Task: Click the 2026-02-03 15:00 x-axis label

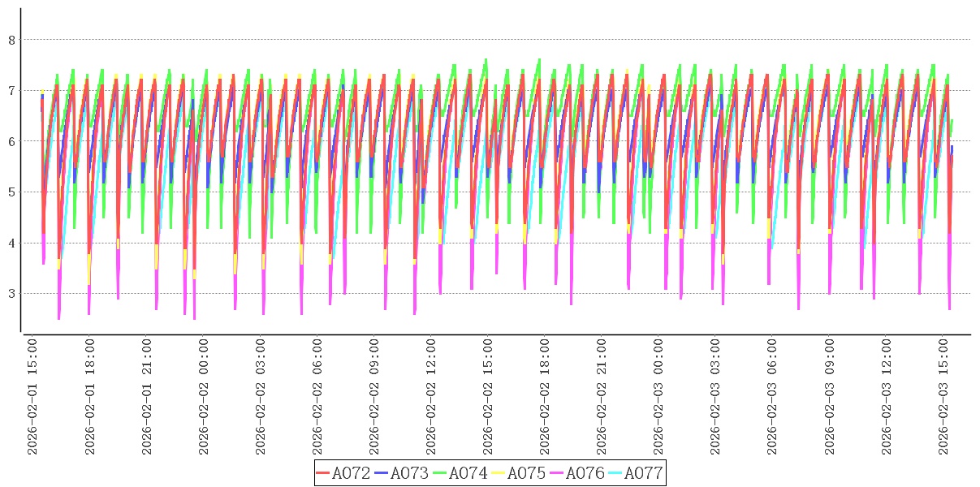Action: click(943, 398)
